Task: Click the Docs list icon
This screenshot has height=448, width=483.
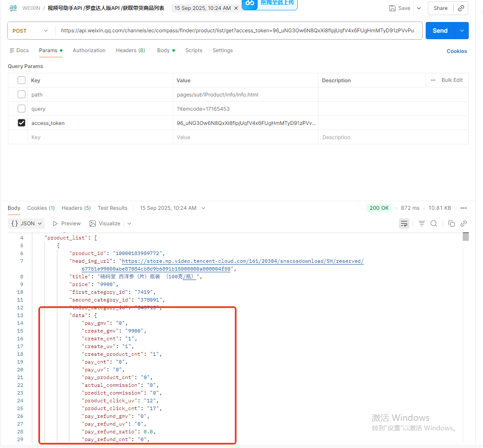Action: tap(12, 50)
